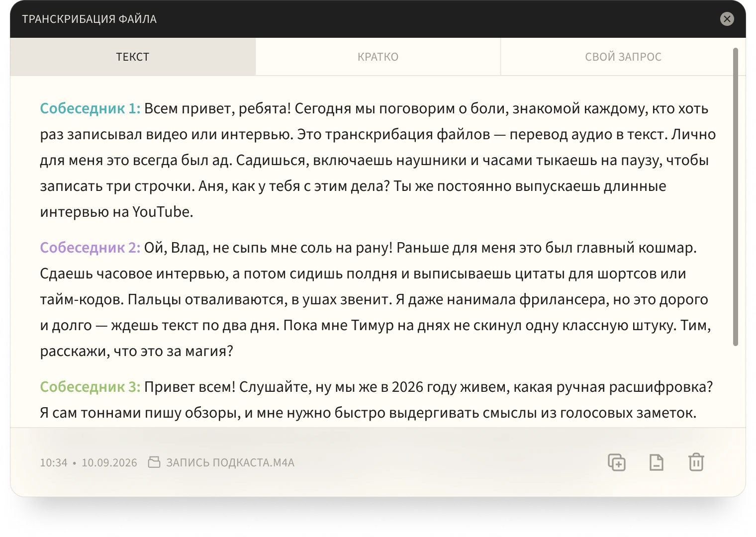Click the word YouTube in the transcript

point(161,212)
